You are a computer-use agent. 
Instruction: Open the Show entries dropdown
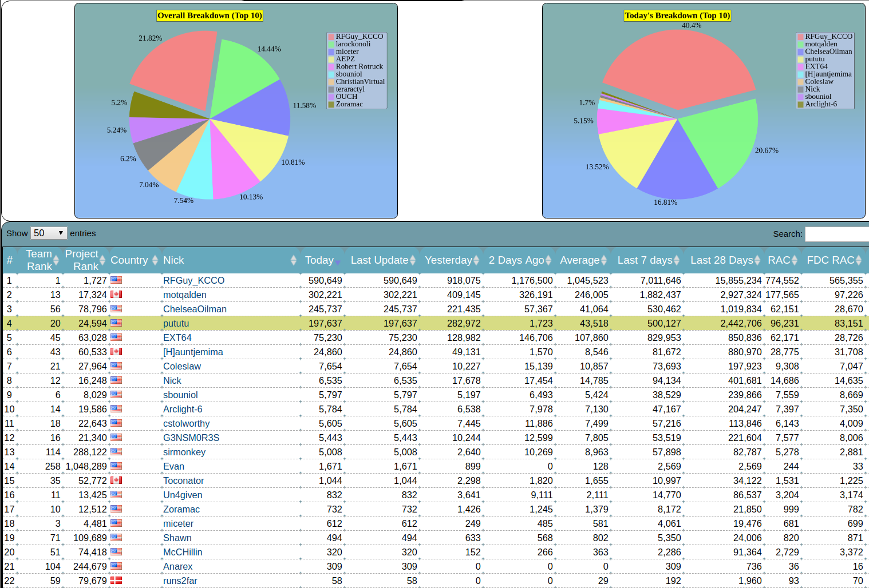[49, 233]
